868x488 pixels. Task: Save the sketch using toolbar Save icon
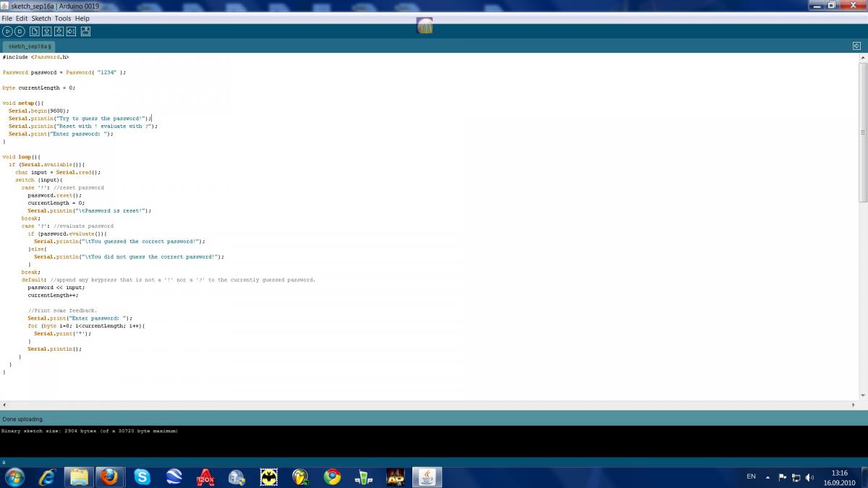pyautogui.click(x=59, y=31)
